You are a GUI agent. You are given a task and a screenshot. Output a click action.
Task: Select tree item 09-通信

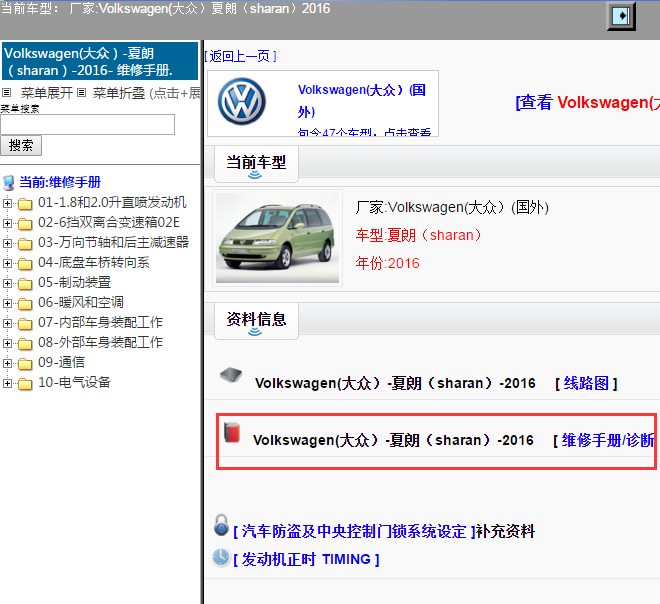61,362
